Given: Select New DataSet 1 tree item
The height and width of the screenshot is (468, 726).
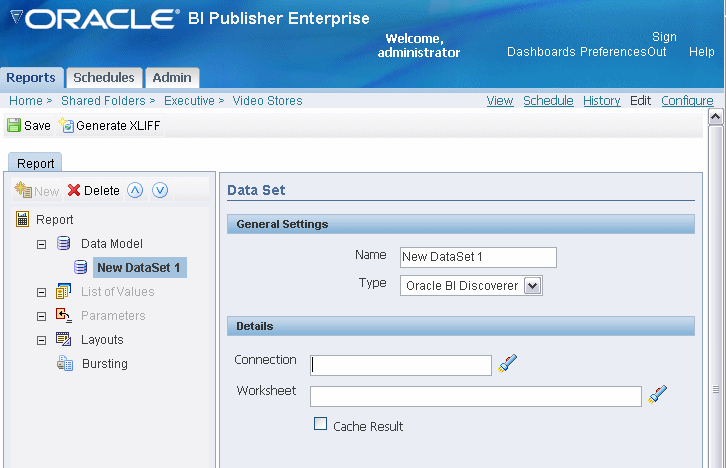Looking at the screenshot, I should click(x=139, y=268).
